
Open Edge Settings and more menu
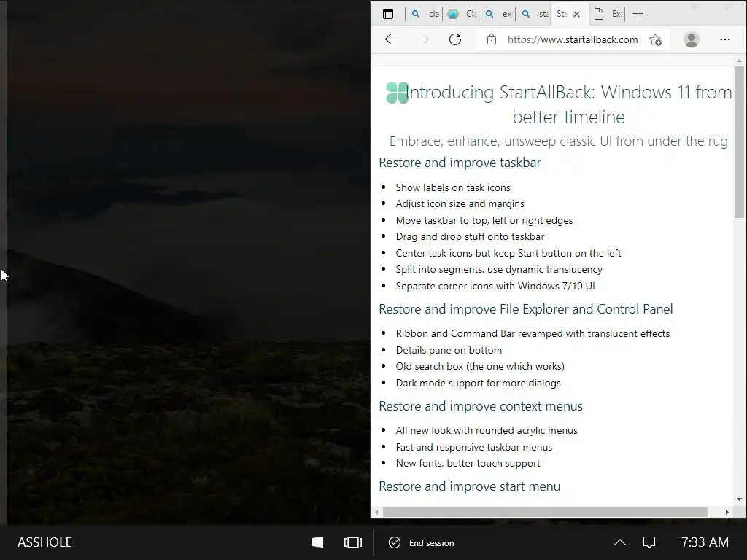[724, 39]
